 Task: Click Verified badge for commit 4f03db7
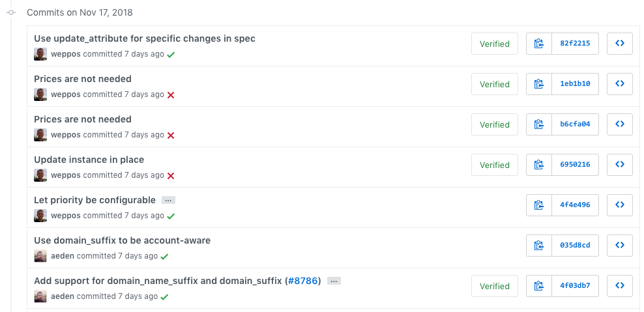[x=494, y=286]
